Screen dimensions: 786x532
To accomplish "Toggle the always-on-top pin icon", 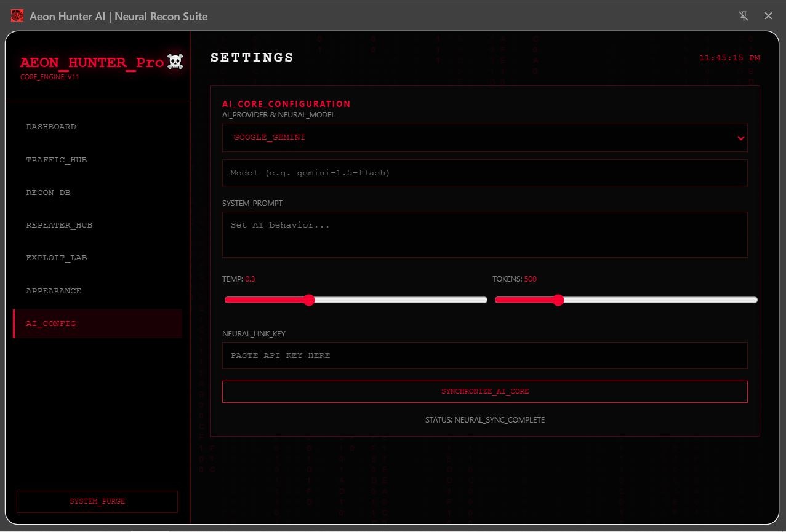I will [x=744, y=16].
